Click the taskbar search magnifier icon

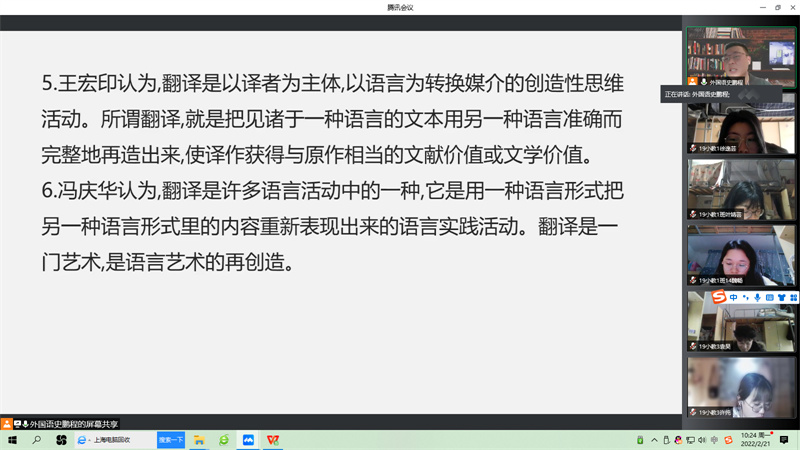37,440
